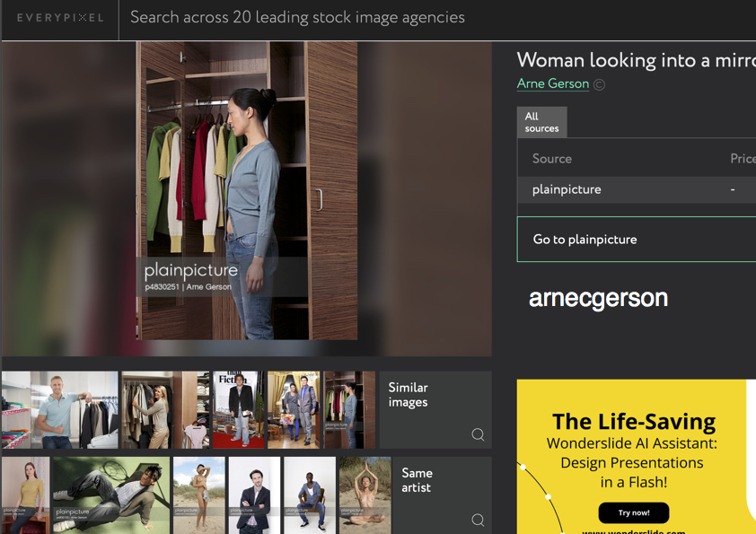This screenshot has height=534, width=756.
Task: Open same-artist photo of person standing on beach
Action: point(199,495)
